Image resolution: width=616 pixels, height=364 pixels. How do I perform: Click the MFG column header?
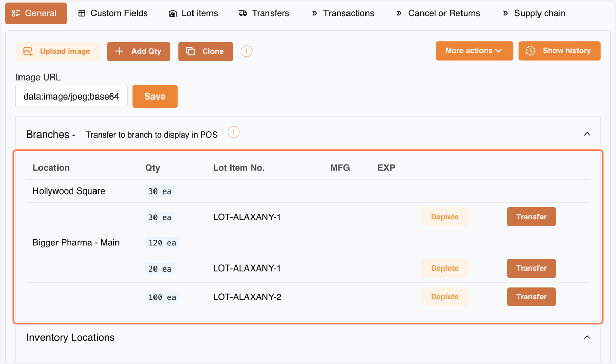[x=340, y=168]
